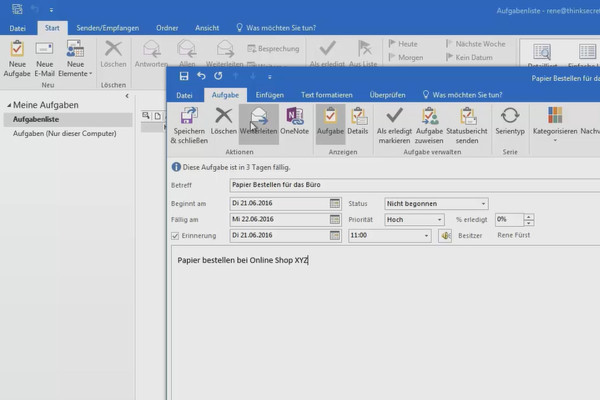This screenshot has width=600, height=400.
Task: Click Kein Datum flag in main ribbon
Action: (x=469, y=57)
